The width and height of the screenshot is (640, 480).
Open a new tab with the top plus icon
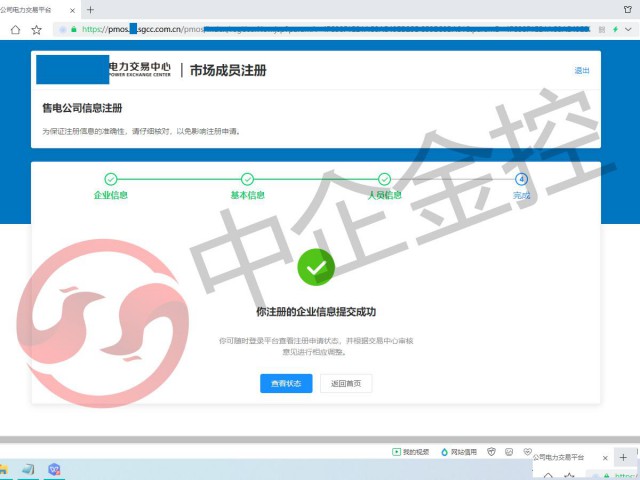pyautogui.click(x=91, y=10)
